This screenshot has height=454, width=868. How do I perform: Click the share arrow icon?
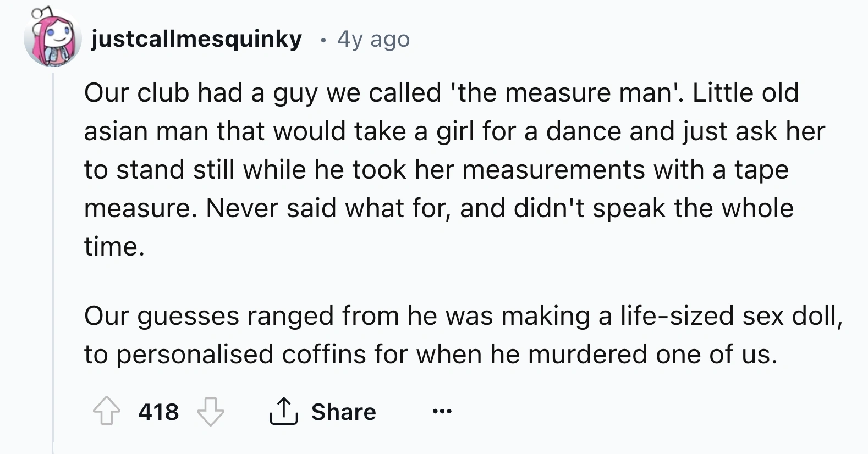[283, 411]
